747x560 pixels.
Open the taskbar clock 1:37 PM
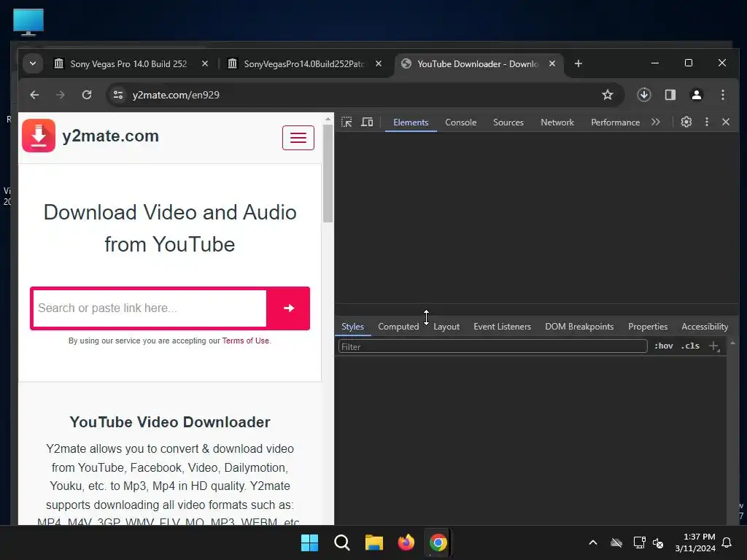click(x=695, y=542)
